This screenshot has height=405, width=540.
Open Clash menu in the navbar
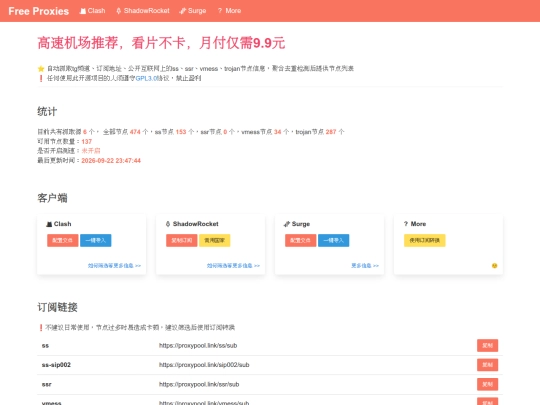pyautogui.click(x=92, y=11)
